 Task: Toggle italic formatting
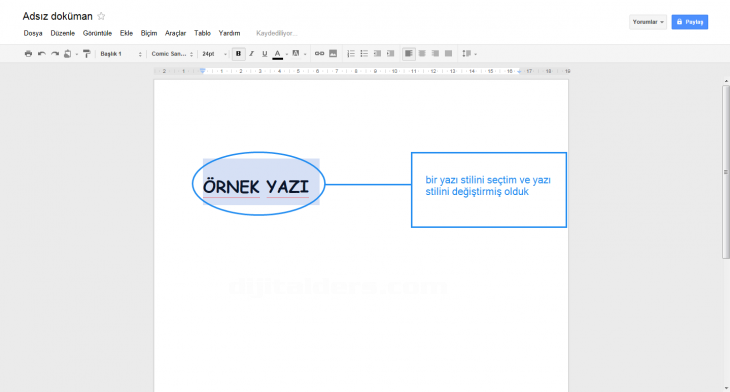(x=251, y=54)
